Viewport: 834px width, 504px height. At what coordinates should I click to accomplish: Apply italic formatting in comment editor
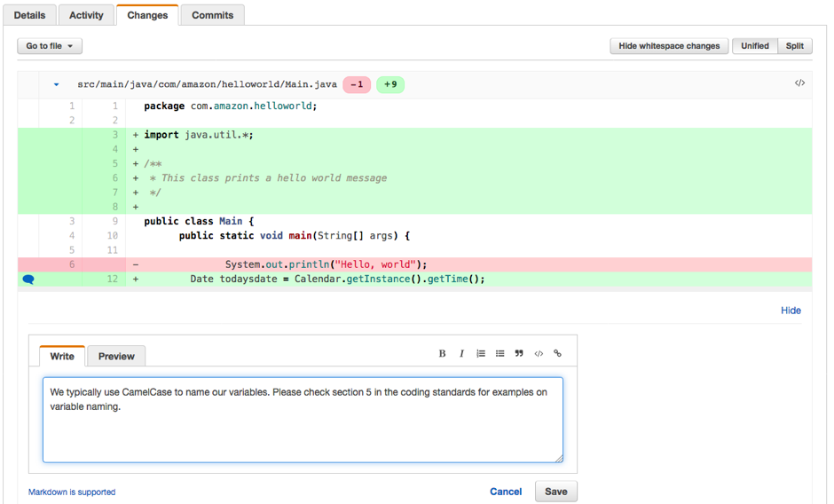tap(461, 353)
